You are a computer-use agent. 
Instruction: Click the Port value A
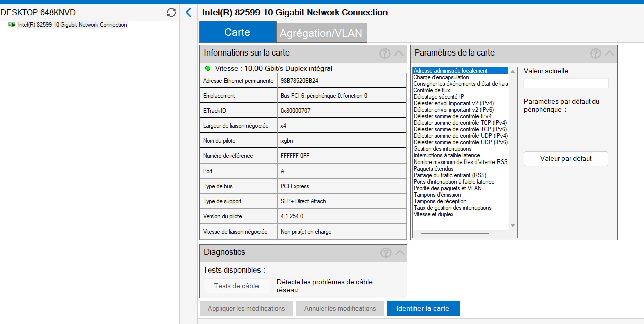(282, 171)
